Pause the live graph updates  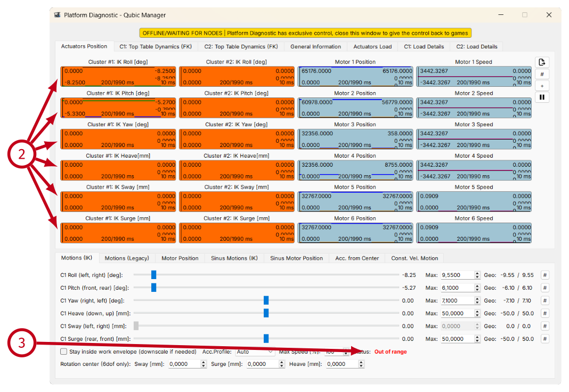[542, 97]
